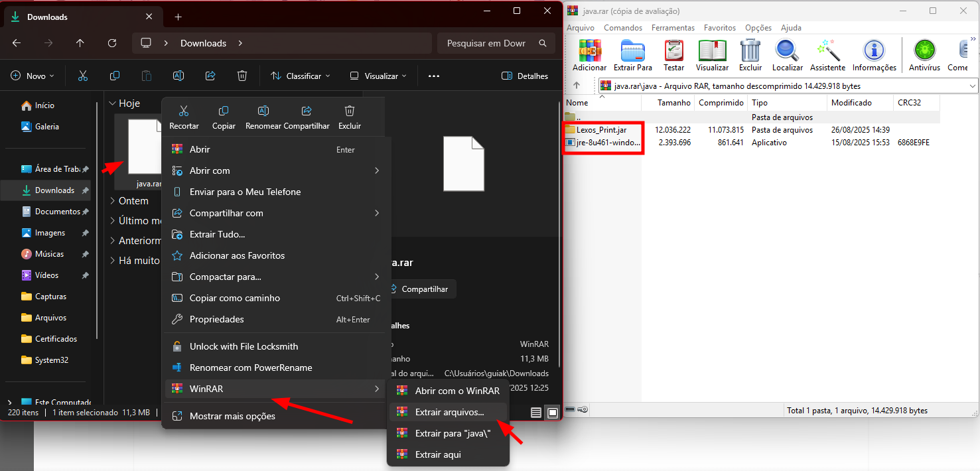Click Copiar in the context menu
The image size is (980, 471).
pyautogui.click(x=224, y=117)
